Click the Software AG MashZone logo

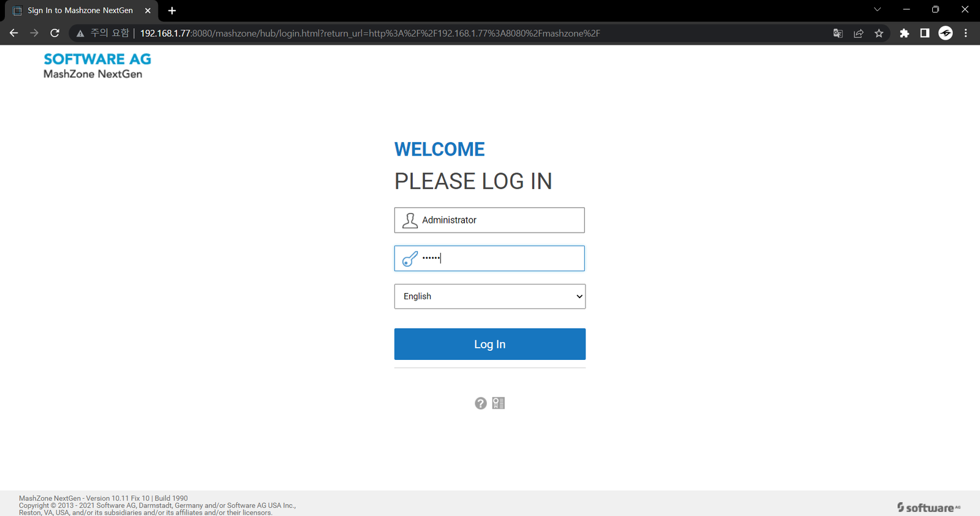(97, 66)
